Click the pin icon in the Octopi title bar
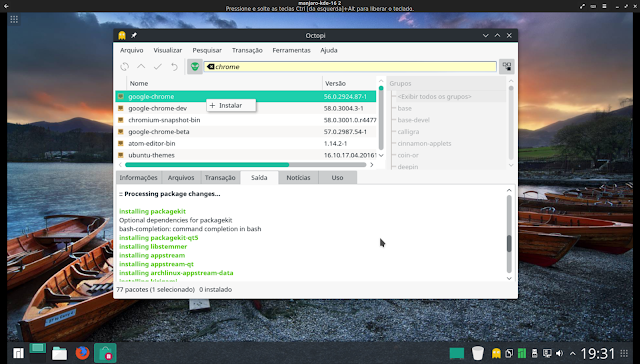640x364 pixels. click(134, 36)
